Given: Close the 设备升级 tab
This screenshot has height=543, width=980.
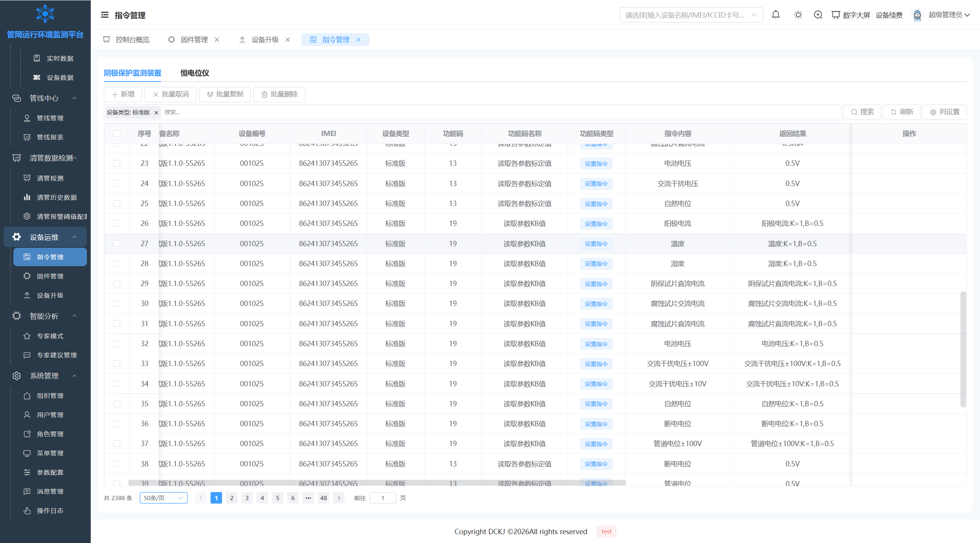Looking at the screenshot, I should click(288, 40).
